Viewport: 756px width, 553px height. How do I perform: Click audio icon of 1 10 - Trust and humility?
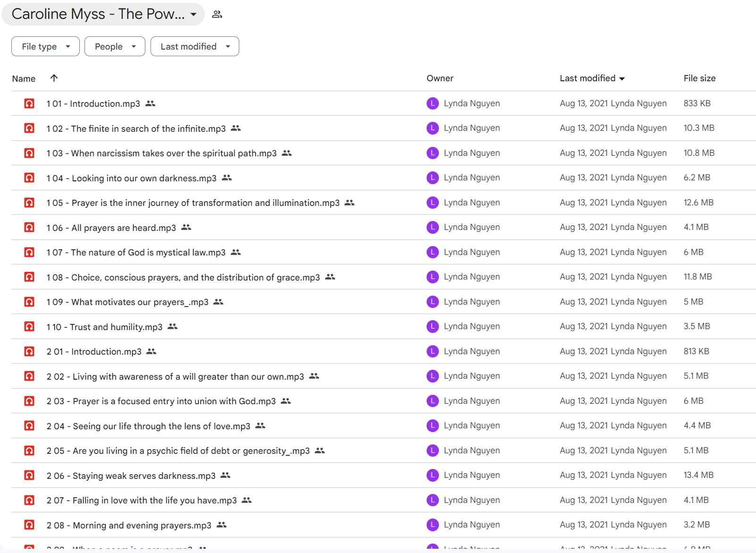[29, 326]
